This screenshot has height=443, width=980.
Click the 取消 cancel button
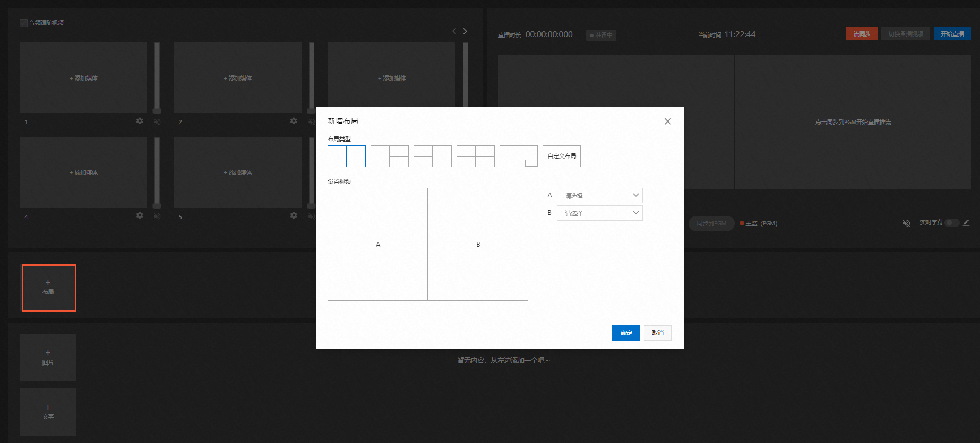(658, 333)
